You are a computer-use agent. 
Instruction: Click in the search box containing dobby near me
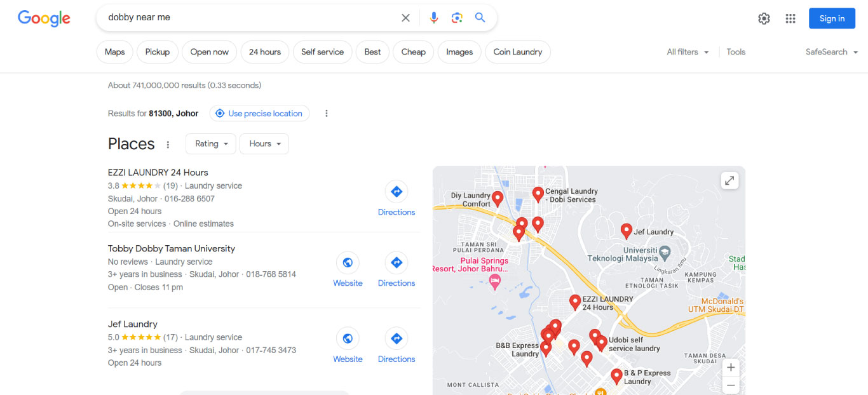point(248,18)
